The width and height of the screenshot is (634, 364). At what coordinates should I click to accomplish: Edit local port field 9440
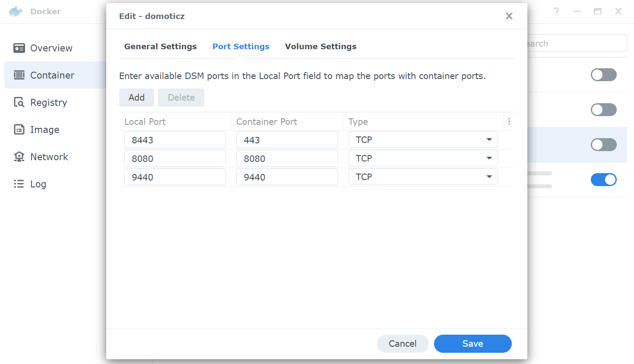[175, 177]
